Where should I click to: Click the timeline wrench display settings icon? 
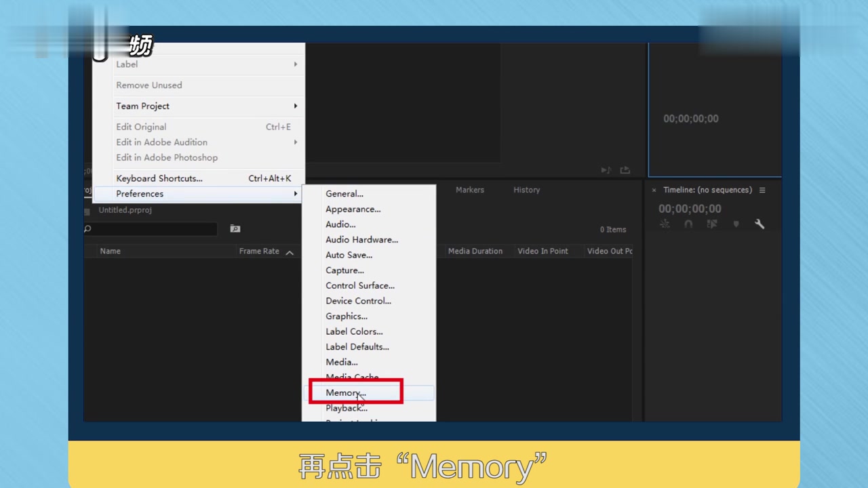[759, 224]
